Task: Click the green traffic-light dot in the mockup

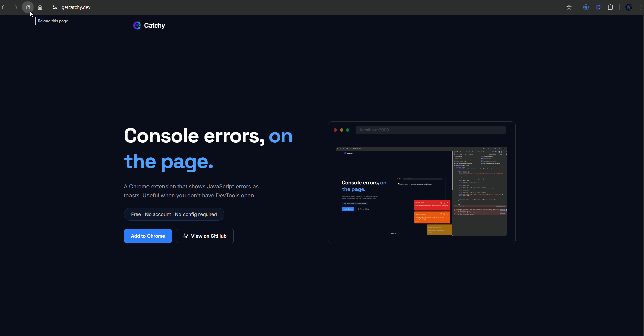Action: pos(348,130)
